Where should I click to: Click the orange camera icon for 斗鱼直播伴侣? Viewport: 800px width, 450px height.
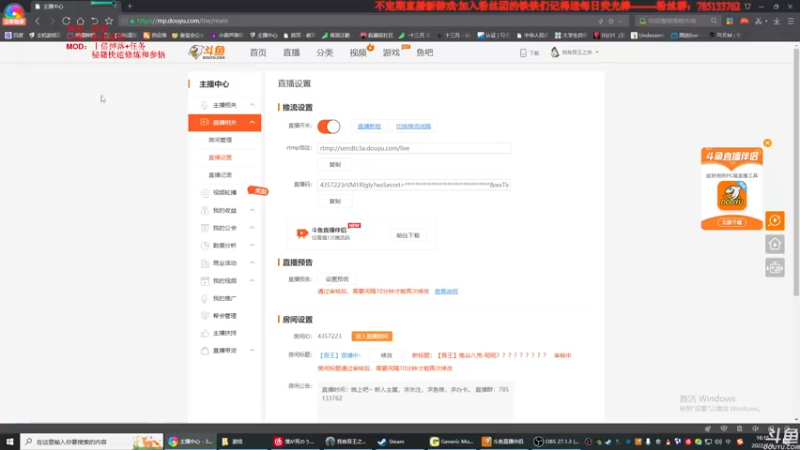(302, 233)
